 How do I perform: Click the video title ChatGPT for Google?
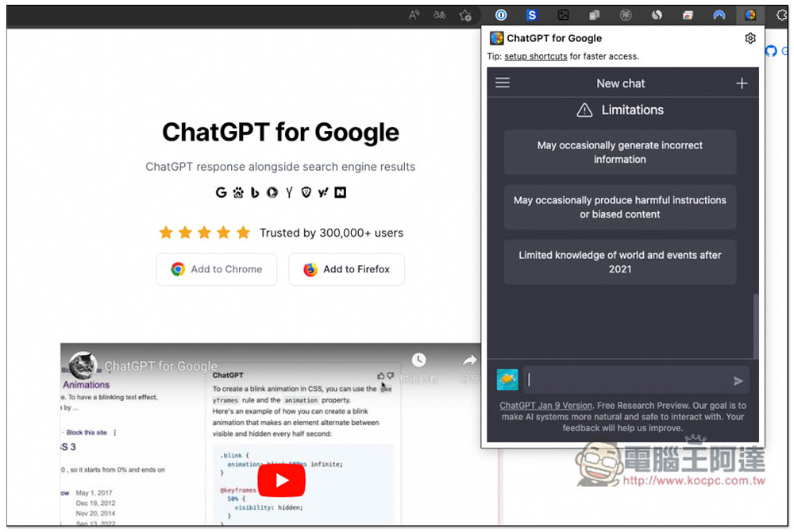click(160, 366)
